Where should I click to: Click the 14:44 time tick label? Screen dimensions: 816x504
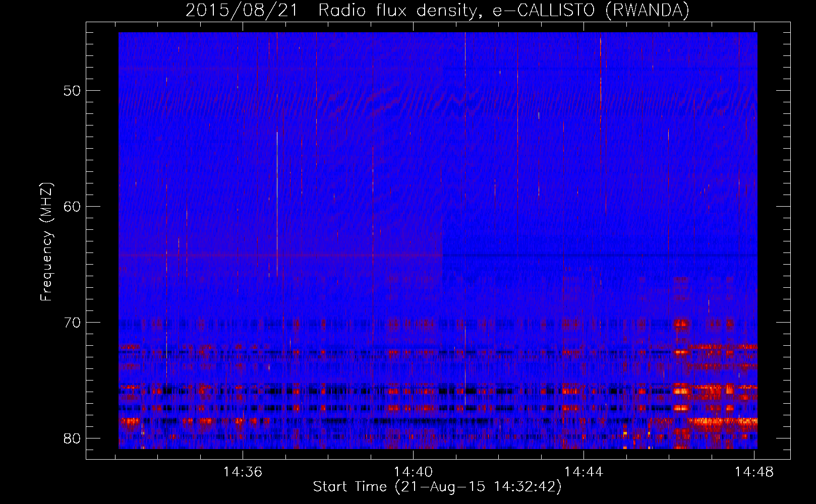click(584, 472)
